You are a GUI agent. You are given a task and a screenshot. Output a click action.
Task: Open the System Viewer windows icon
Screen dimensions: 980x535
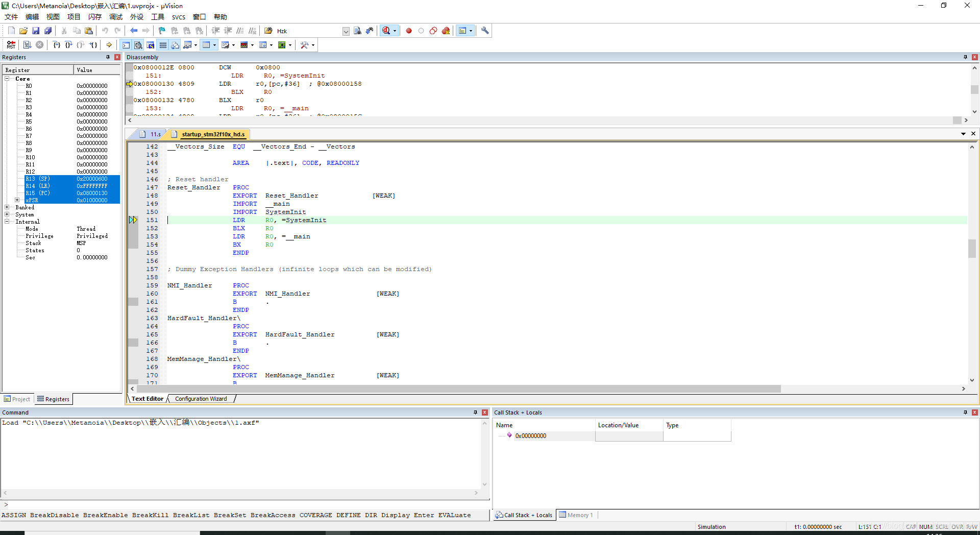(282, 45)
